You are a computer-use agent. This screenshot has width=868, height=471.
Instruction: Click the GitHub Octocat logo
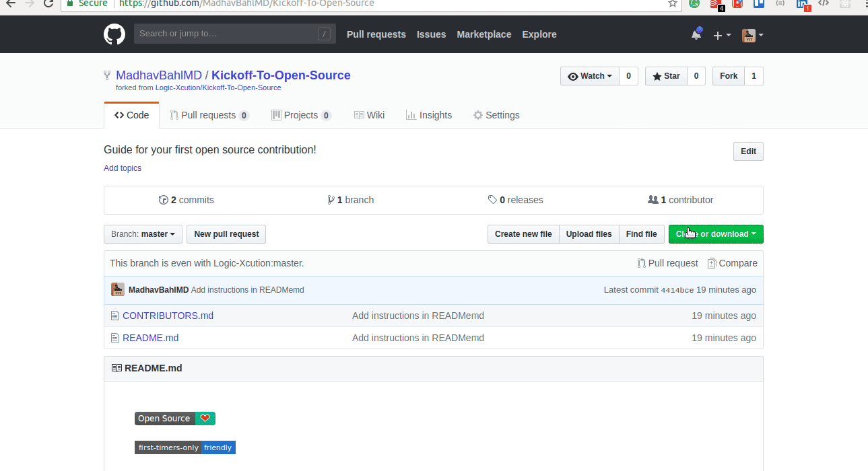[x=114, y=34]
